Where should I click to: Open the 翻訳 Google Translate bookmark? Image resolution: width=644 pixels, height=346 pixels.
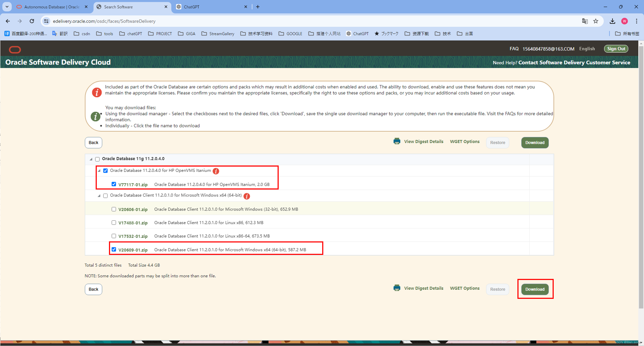[60, 33]
